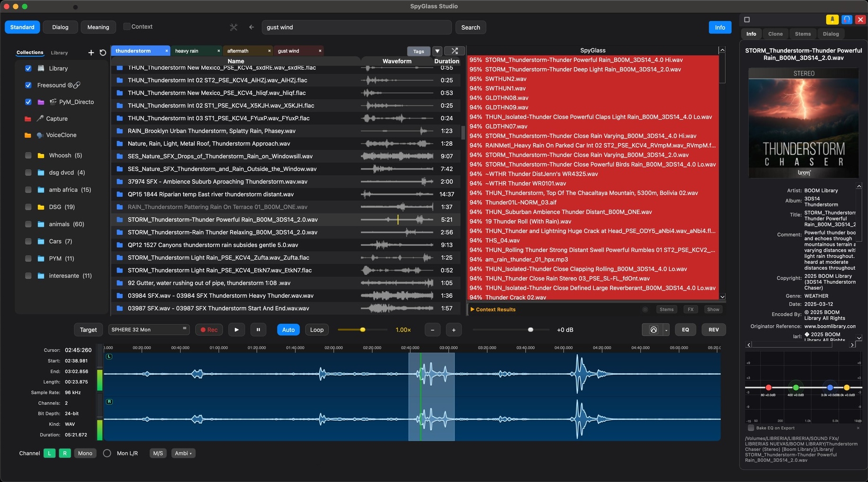Close the info panel with red X

point(861,19)
